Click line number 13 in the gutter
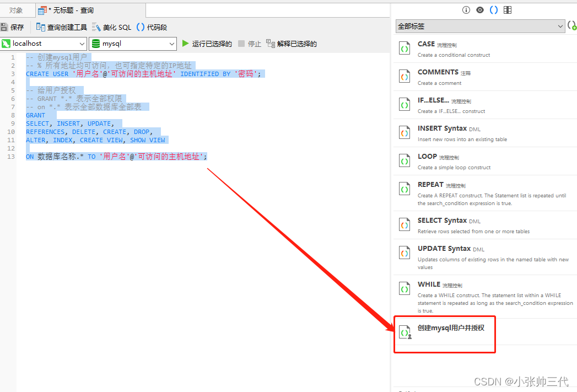This screenshot has width=577, height=392. 11,157
